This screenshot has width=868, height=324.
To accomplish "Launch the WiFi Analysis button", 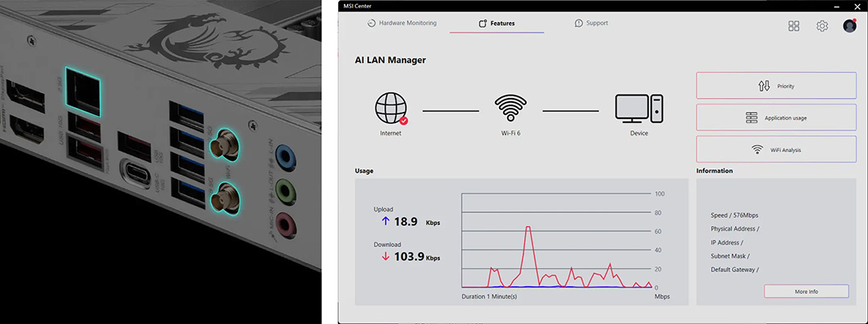I will (x=776, y=150).
